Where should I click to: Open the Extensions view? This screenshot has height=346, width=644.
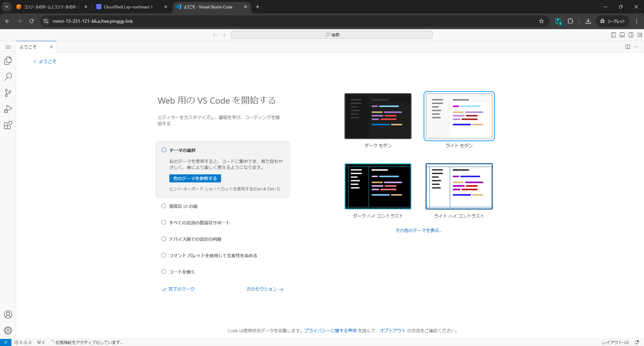pyautogui.click(x=8, y=125)
